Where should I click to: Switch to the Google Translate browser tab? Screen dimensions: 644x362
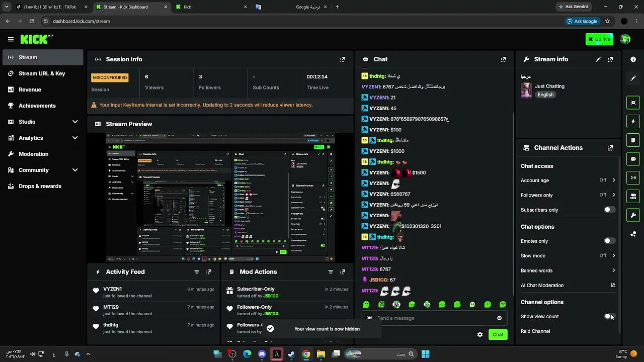[291, 7]
